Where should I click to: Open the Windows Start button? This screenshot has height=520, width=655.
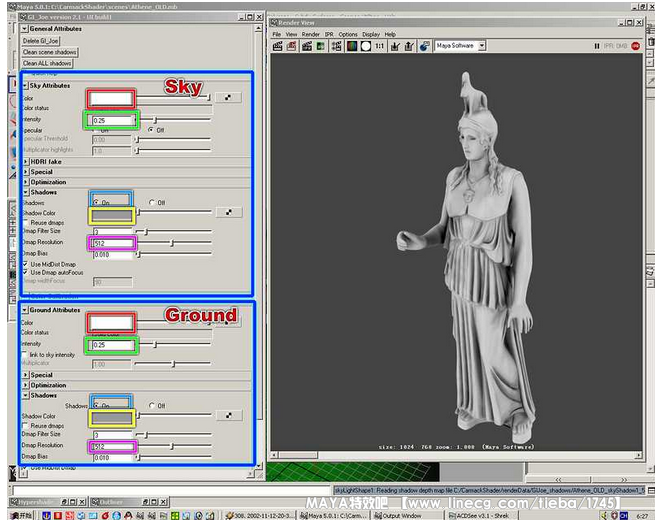pos(21,515)
